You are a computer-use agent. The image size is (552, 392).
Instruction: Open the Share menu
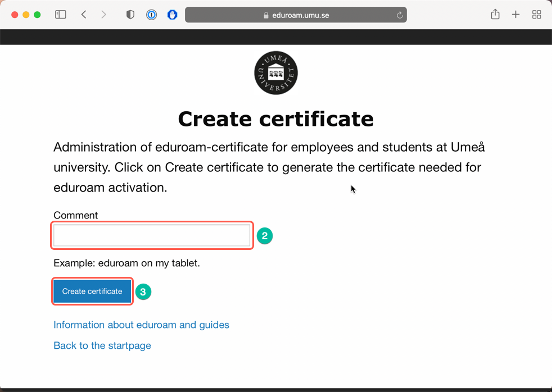coord(495,14)
